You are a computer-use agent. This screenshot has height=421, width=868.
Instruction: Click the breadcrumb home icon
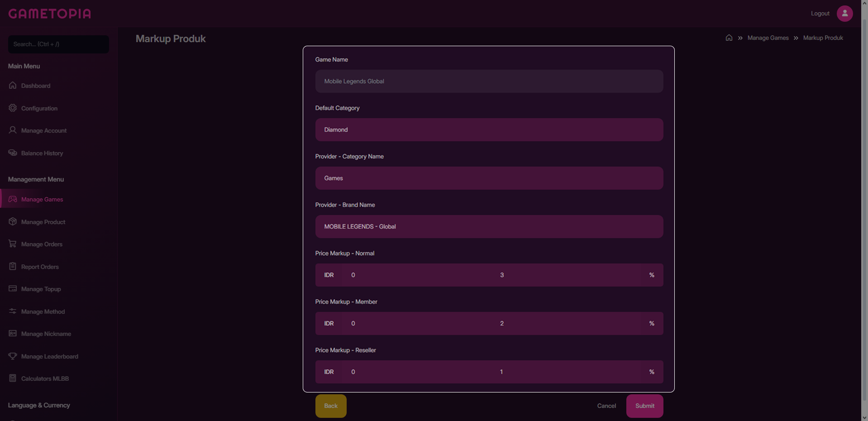[x=729, y=38]
